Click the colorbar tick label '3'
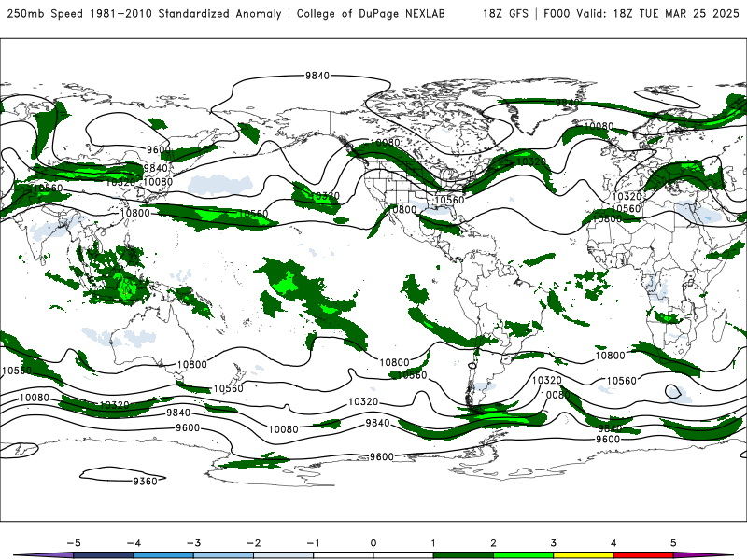The width and height of the screenshot is (747, 560). pos(553,543)
